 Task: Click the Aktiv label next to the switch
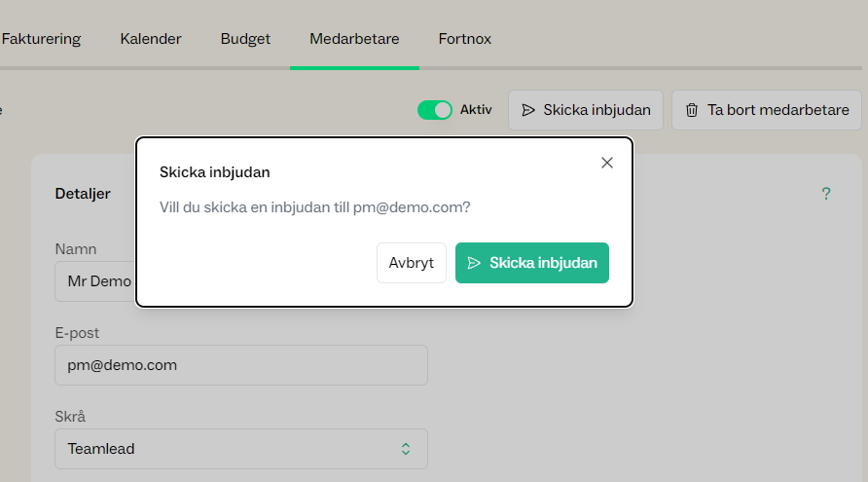click(x=476, y=110)
